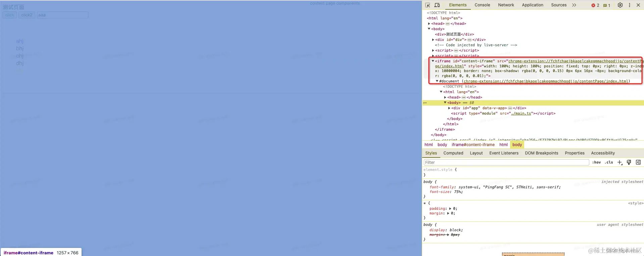Select the Styles pane tab
This screenshot has width=644, height=256.
click(431, 153)
